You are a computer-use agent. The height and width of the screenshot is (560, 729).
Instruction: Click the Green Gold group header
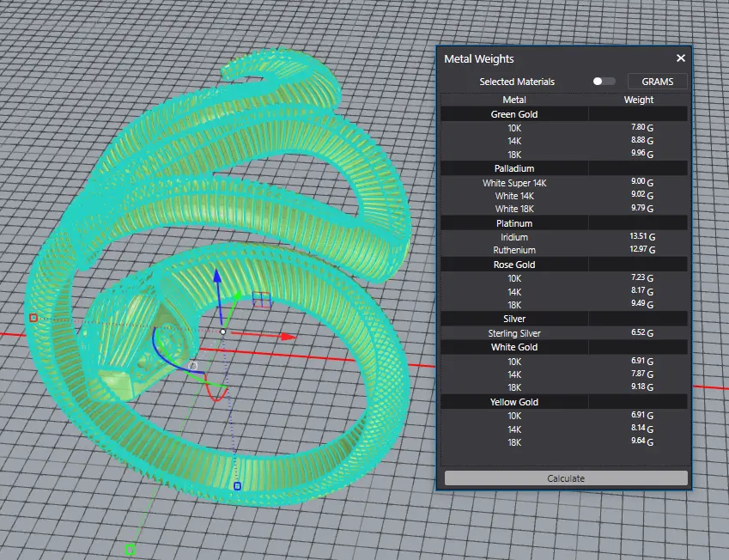click(x=514, y=114)
